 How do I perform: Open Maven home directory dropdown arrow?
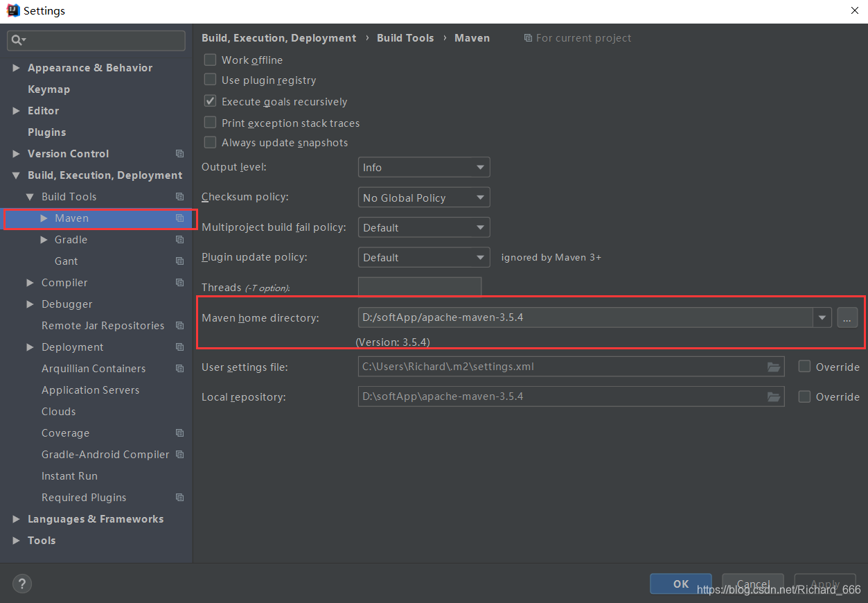coord(822,317)
